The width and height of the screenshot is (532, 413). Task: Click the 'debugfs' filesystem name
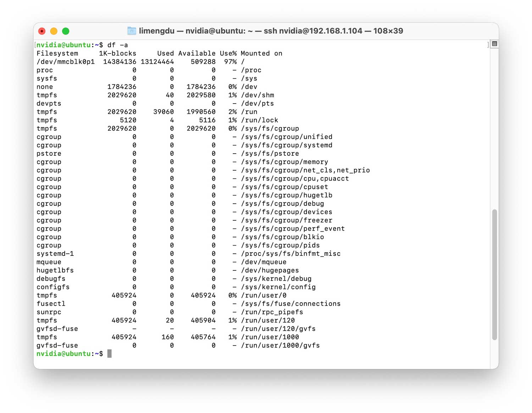point(51,279)
